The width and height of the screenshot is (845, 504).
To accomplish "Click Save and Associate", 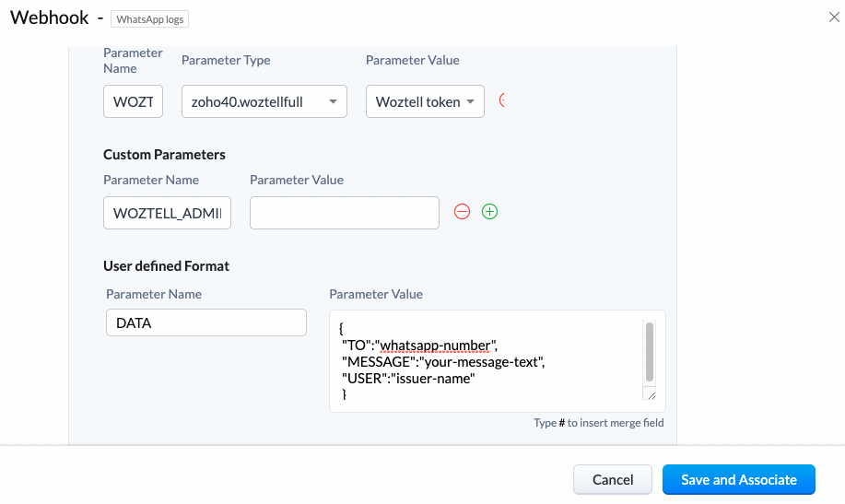I will click(738, 479).
